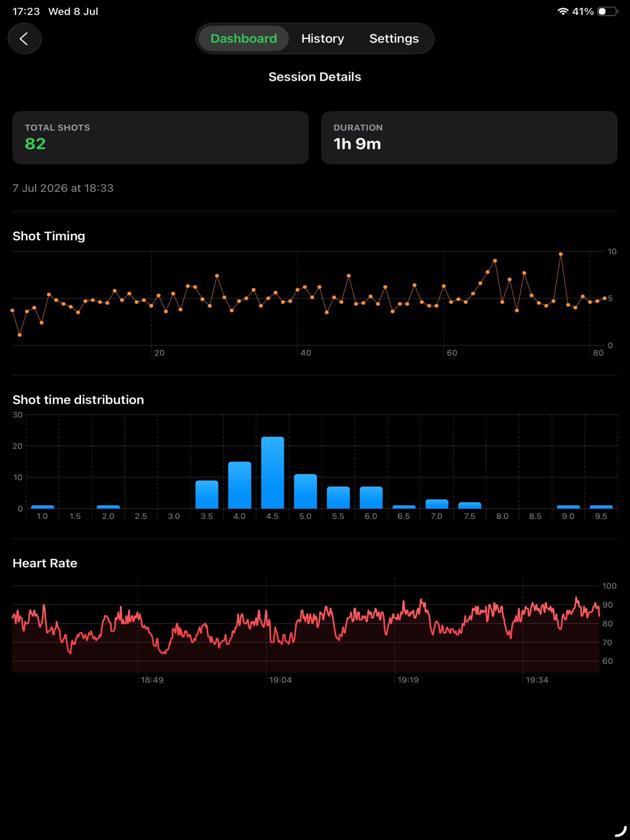The image size is (630, 840).
Task: Tap the 5.5 distribution bar
Action: (338, 497)
